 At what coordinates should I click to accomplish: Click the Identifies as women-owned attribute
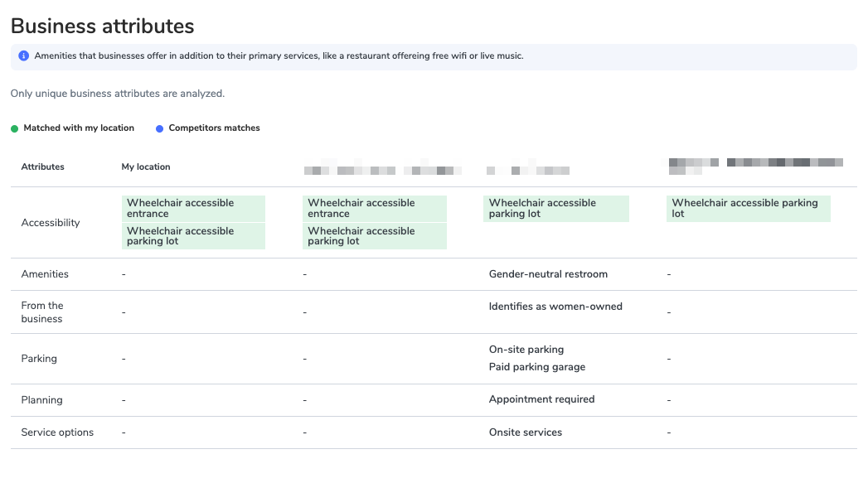point(555,306)
